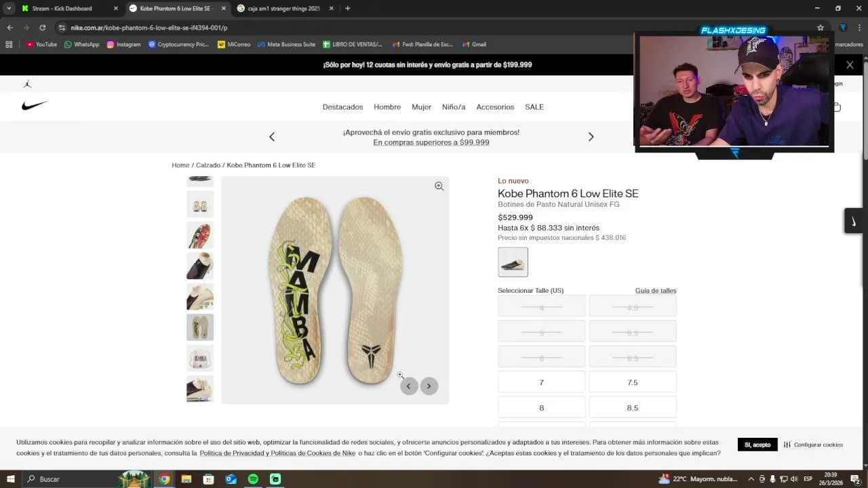Open site information icon in address bar
This screenshot has height=488, width=868.
coord(62,28)
